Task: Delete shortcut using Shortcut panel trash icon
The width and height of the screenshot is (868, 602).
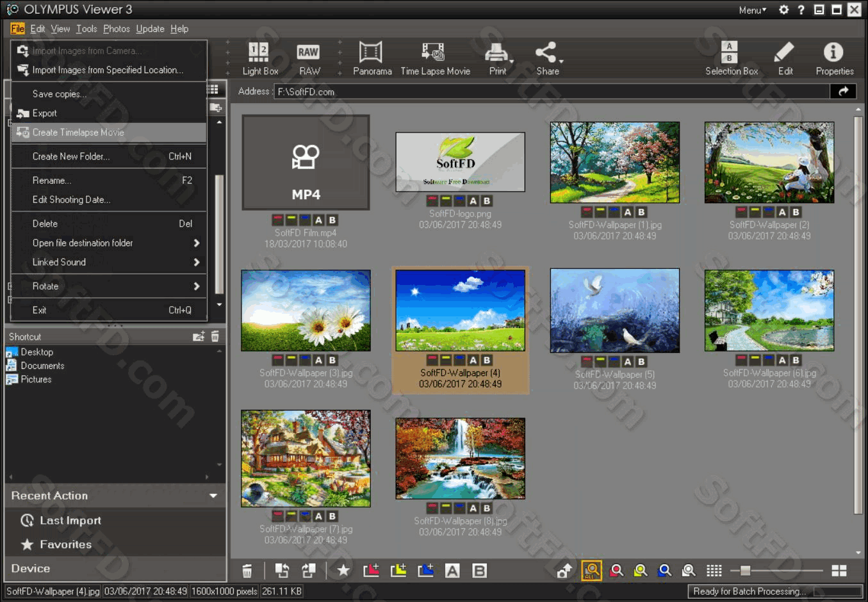Action: [215, 336]
